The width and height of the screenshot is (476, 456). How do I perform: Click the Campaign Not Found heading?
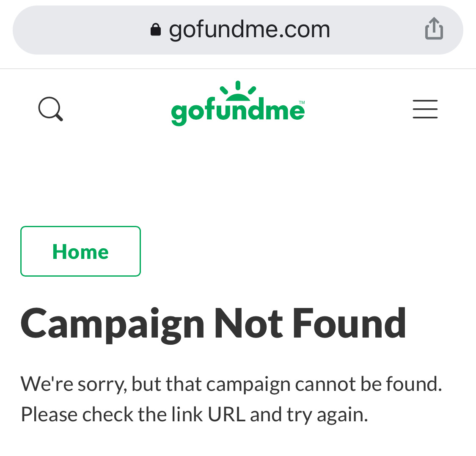click(213, 323)
